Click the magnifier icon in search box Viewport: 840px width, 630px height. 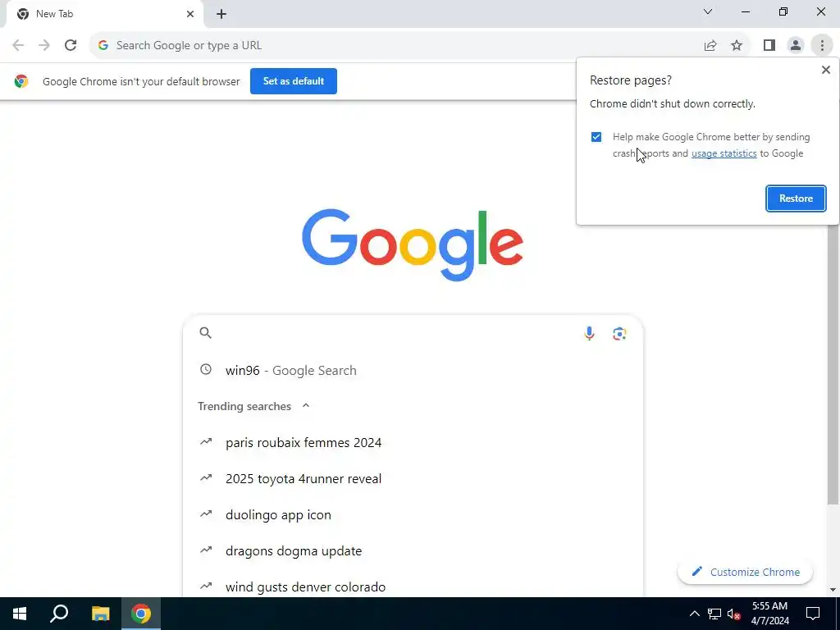pos(205,333)
